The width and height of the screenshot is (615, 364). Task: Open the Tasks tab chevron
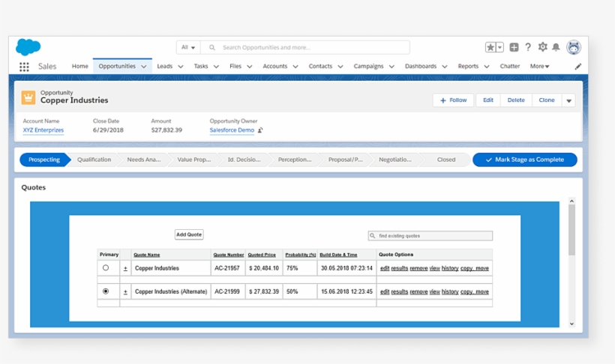pos(216,67)
